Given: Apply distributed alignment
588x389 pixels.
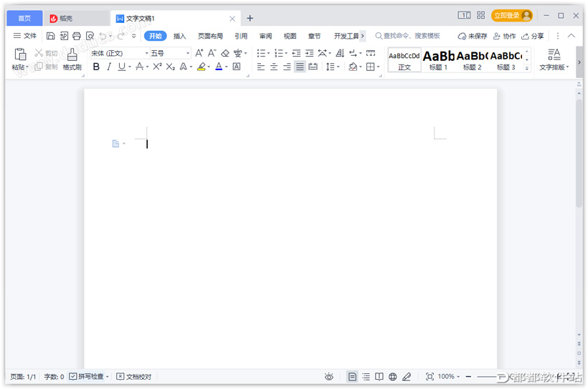Looking at the screenshot, I should 313,67.
